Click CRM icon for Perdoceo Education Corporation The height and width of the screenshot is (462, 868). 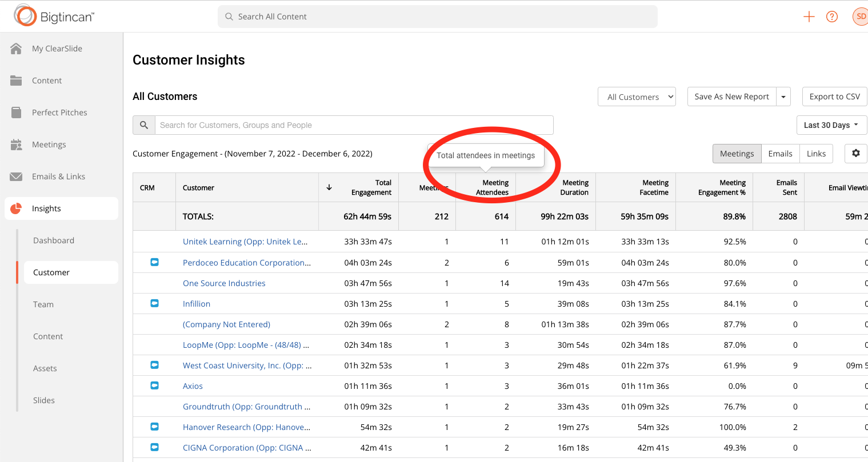click(x=154, y=262)
